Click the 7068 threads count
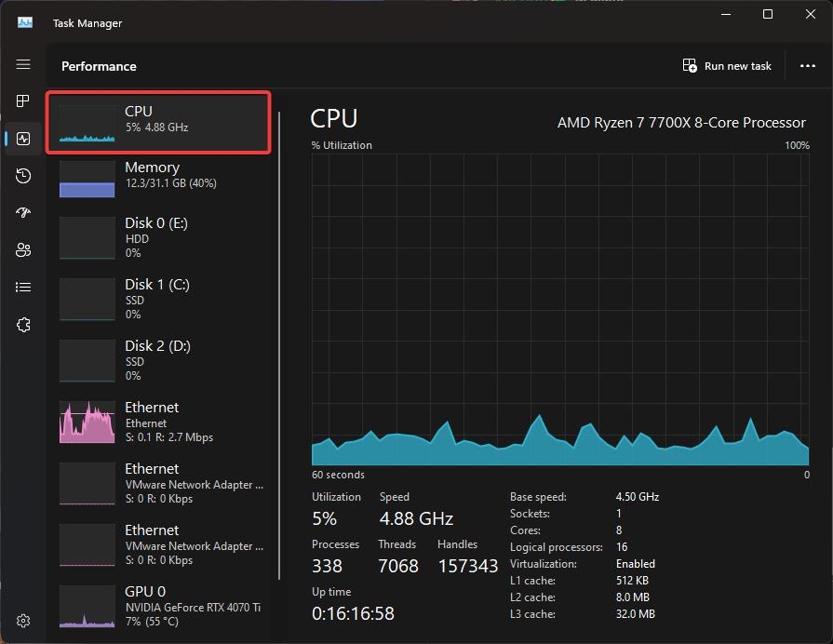833x644 pixels. pyautogui.click(x=398, y=566)
